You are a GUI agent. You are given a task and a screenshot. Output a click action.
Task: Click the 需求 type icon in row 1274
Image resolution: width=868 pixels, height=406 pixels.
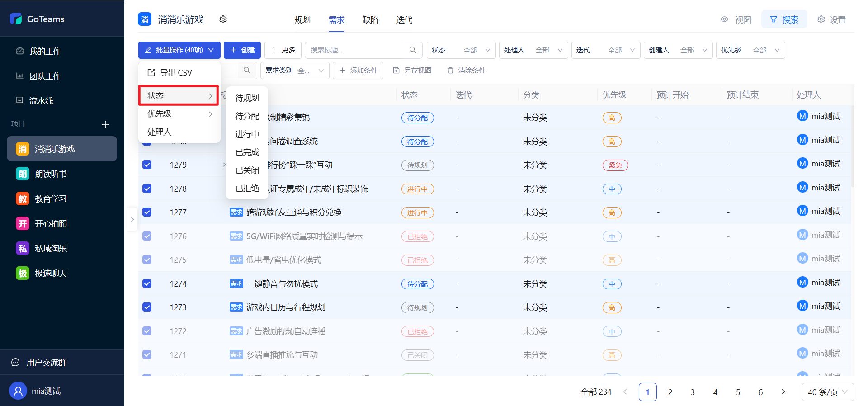coord(236,283)
